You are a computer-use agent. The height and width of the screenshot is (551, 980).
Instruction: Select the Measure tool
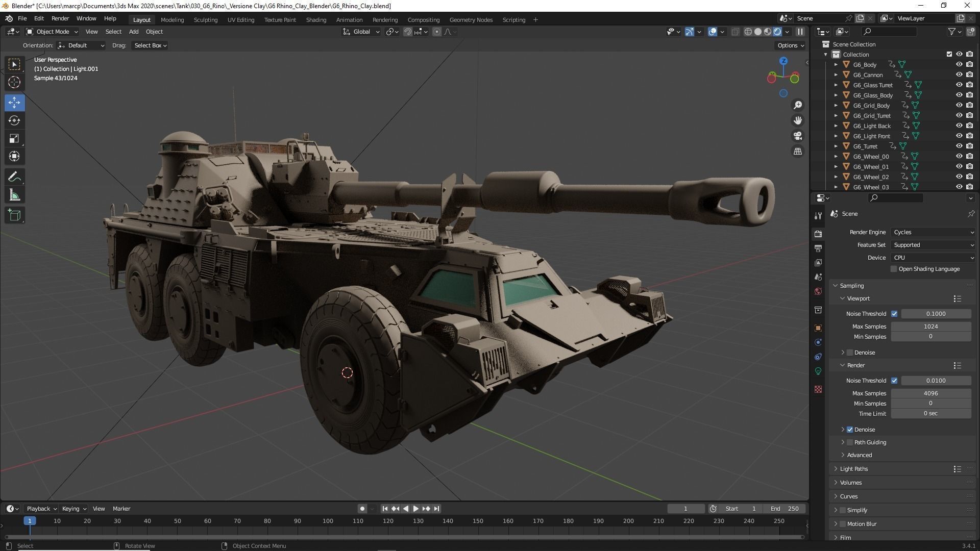point(14,195)
